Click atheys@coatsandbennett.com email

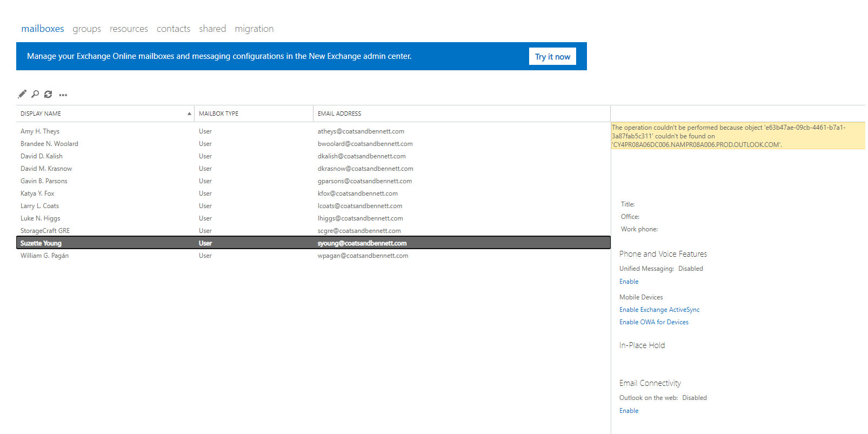[x=360, y=131]
